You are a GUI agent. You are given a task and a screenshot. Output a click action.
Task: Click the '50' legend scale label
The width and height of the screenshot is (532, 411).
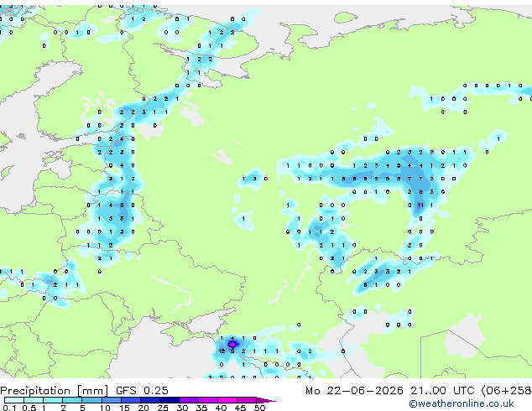coord(259,408)
